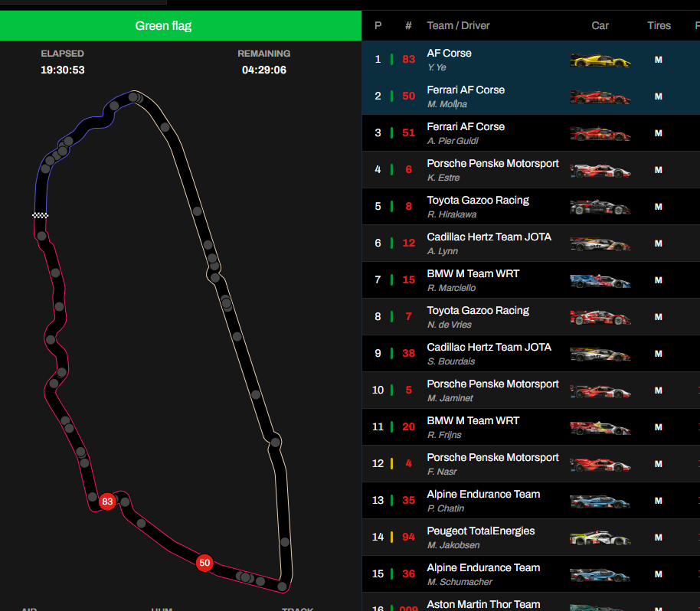Click the yellow AF Corse #83 car icon
This screenshot has width=700, height=611.
coord(600,60)
